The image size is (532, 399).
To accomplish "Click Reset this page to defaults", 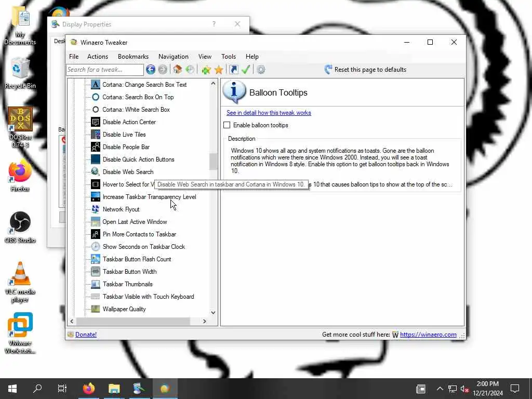I will tap(365, 70).
